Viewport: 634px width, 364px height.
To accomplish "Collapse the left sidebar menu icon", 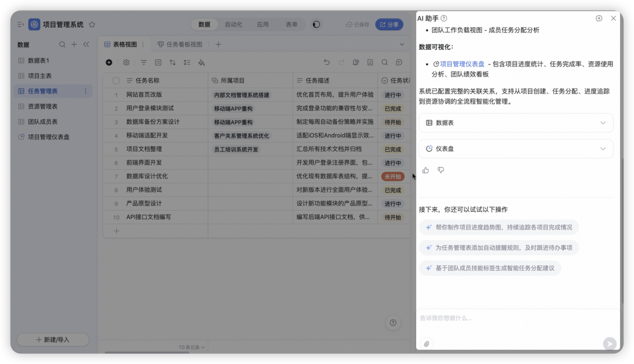I will click(20, 25).
